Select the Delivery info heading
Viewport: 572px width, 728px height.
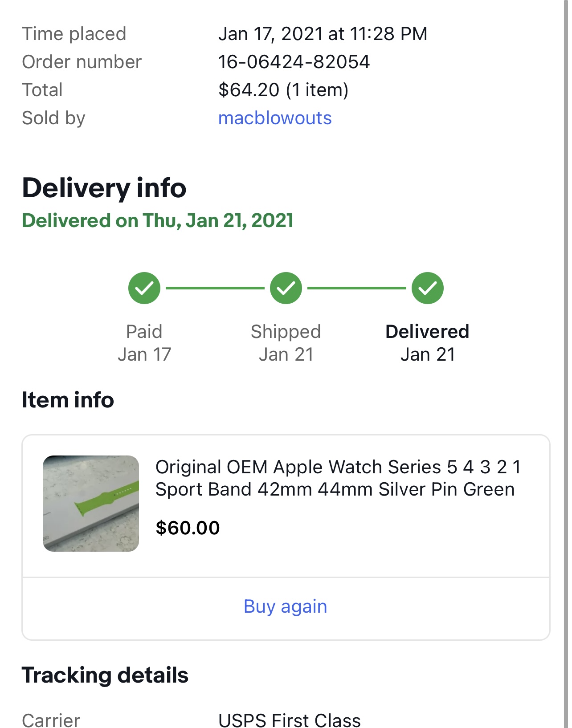(104, 188)
